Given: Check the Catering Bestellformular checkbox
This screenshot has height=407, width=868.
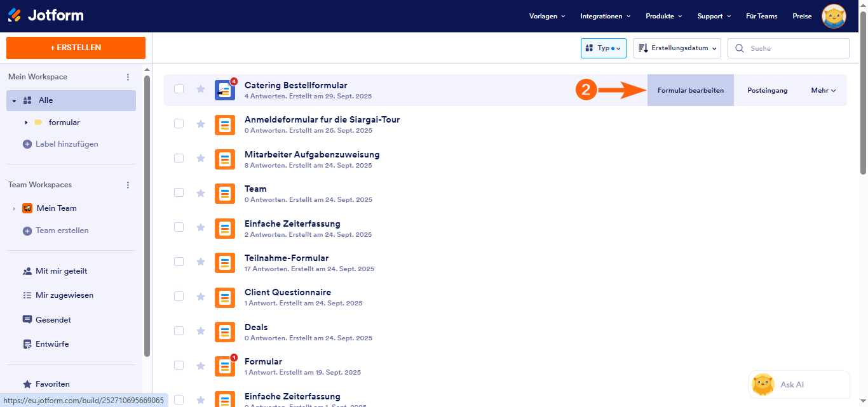Looking at the screenshot, I should pyautogui.click(x=179, y=90).
